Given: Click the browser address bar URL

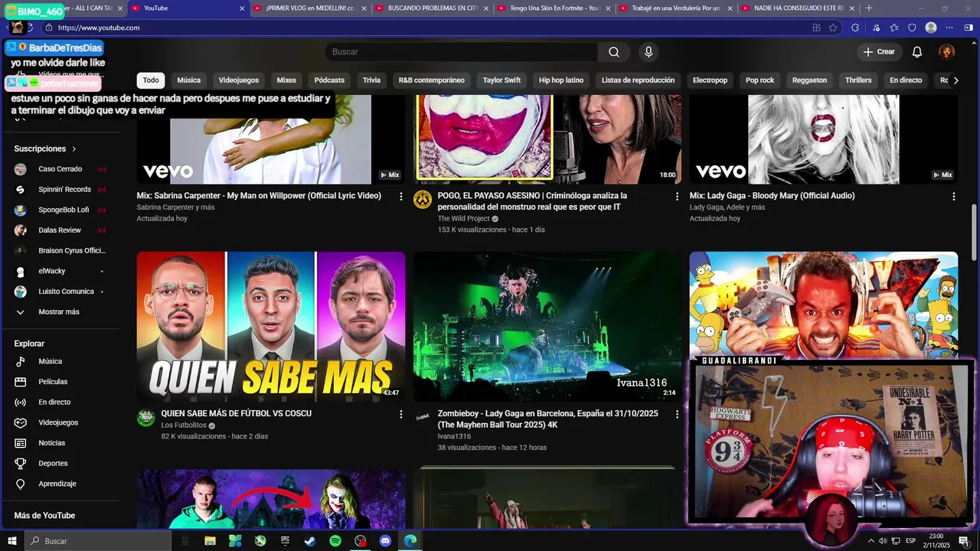Looking at the screenshot, I should pyautogui.click(x=99, y=28).
